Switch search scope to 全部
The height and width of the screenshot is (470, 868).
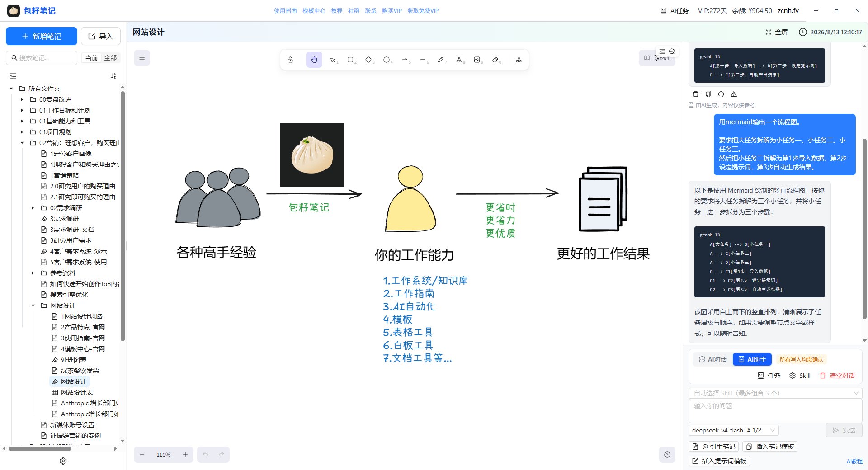[110, 58]
